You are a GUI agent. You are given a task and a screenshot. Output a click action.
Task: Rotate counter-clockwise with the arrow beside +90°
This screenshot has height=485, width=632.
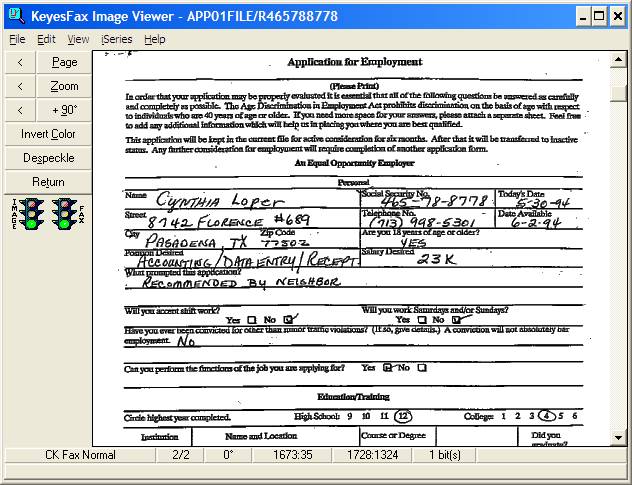click(x=20, y=110)
